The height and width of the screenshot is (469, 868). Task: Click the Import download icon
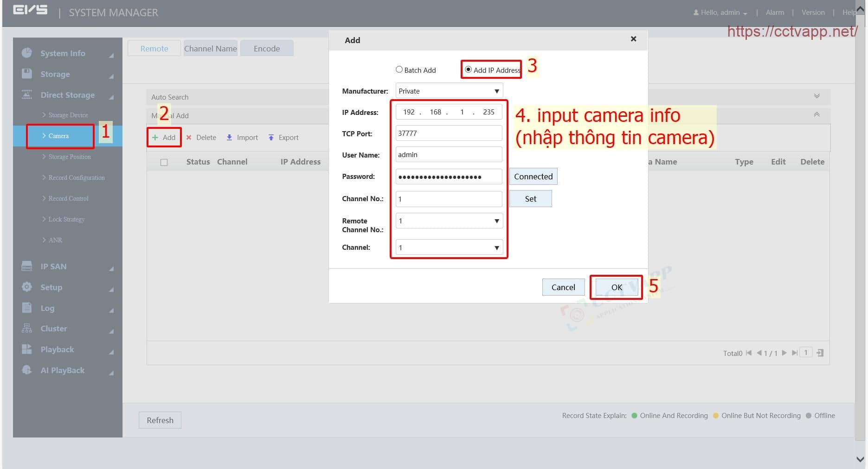coord(229,138)
